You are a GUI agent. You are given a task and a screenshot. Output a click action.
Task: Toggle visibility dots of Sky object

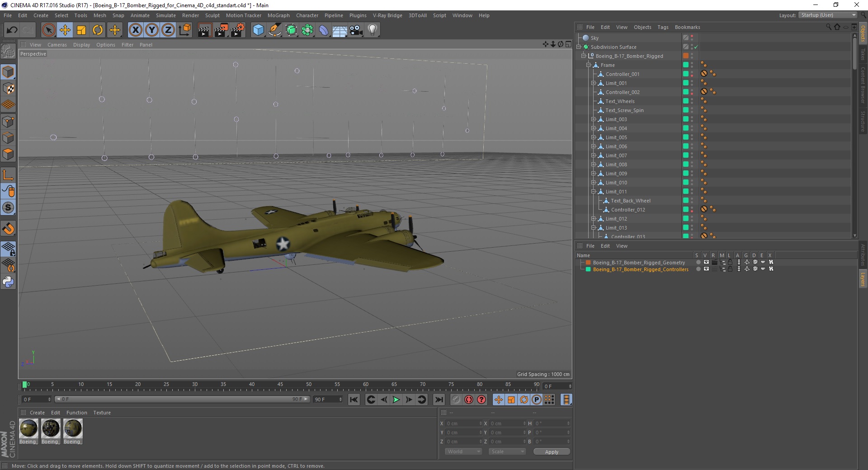(x=692, y=38)
